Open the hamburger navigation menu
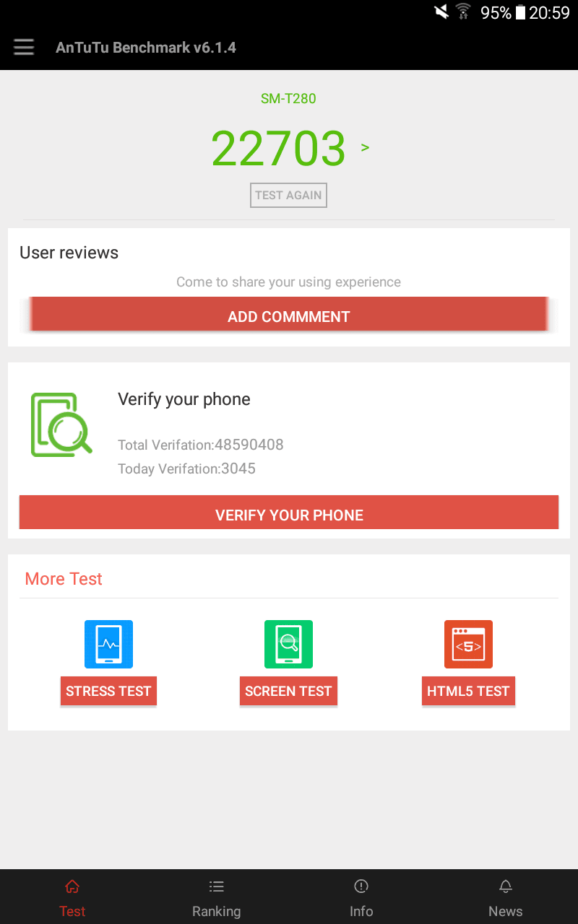578x924 pixels. coord(24,48)
